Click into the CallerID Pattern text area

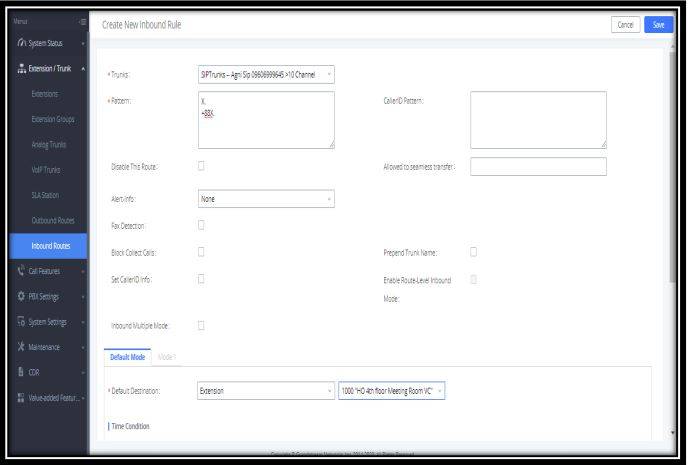coord(538,120)
